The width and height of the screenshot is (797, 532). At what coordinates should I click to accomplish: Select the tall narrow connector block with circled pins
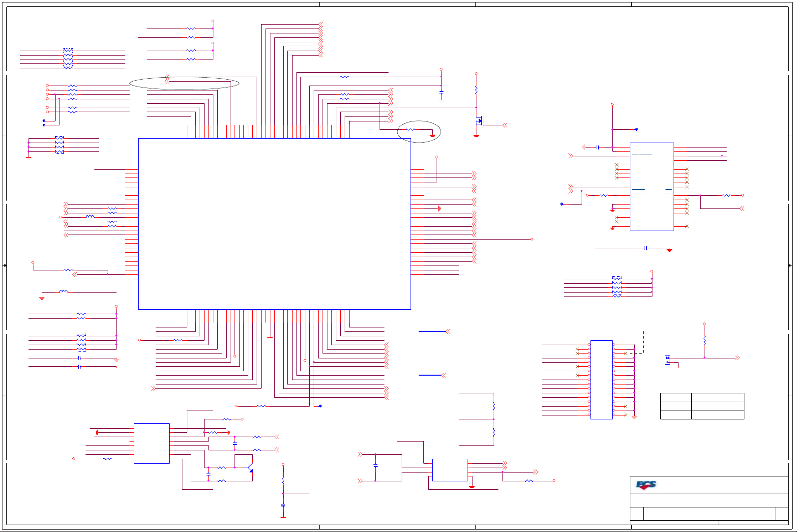point(601,380)
